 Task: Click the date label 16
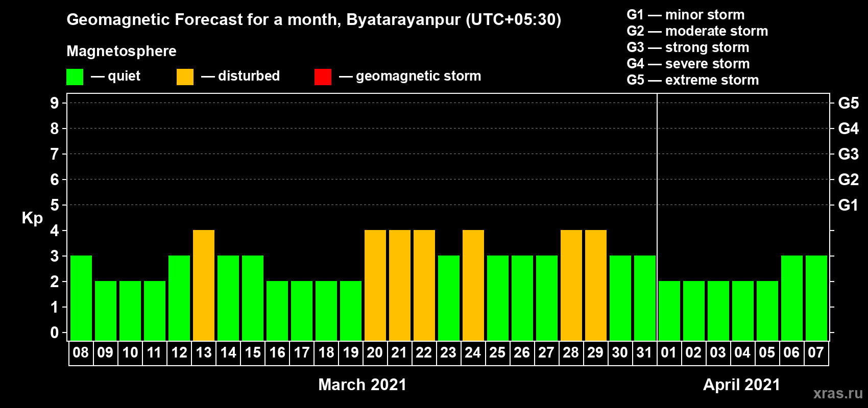point(277,353)
